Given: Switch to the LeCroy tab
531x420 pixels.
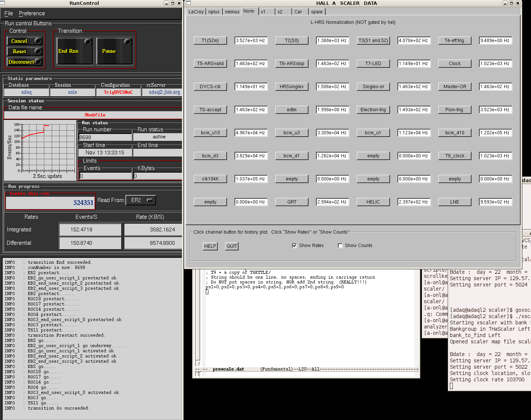Looking at the screenshot, I should click(196, 12).
